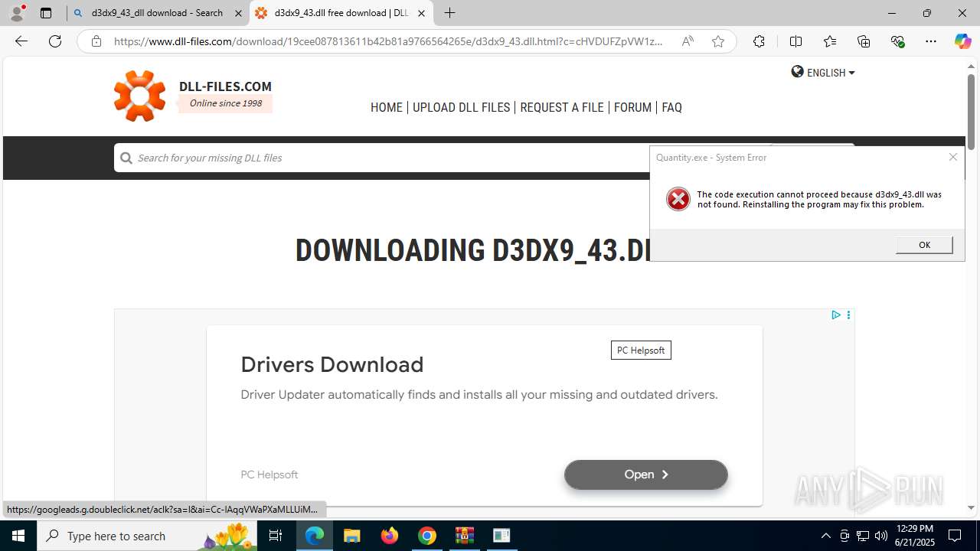Open REQUEST A FILE menu item
This screenshot has height=551, width=980.
click(x=562, y=107)
